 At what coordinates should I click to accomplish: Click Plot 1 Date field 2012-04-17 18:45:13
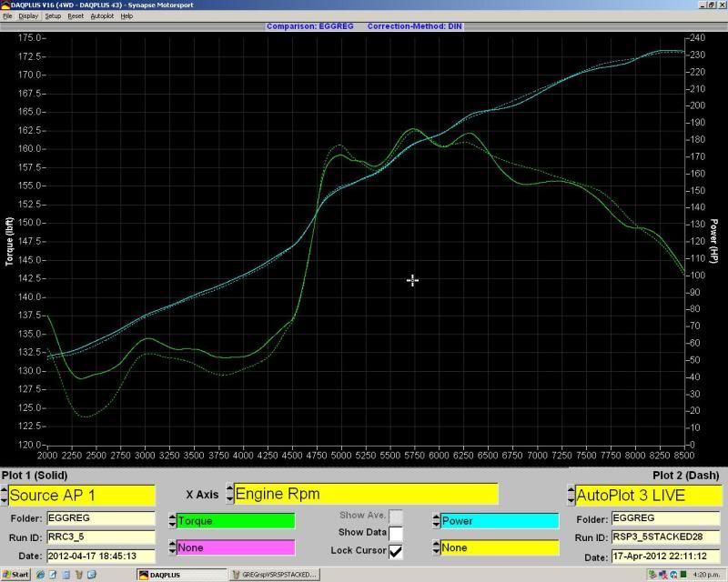(101, 556)
